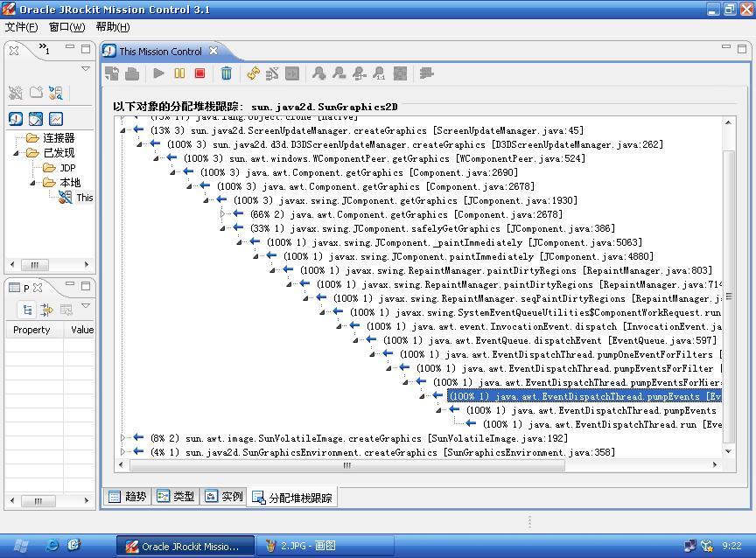Open the view menu triangle in Properties panel
Screen dimensions: 756x558
tap(86, 305)
